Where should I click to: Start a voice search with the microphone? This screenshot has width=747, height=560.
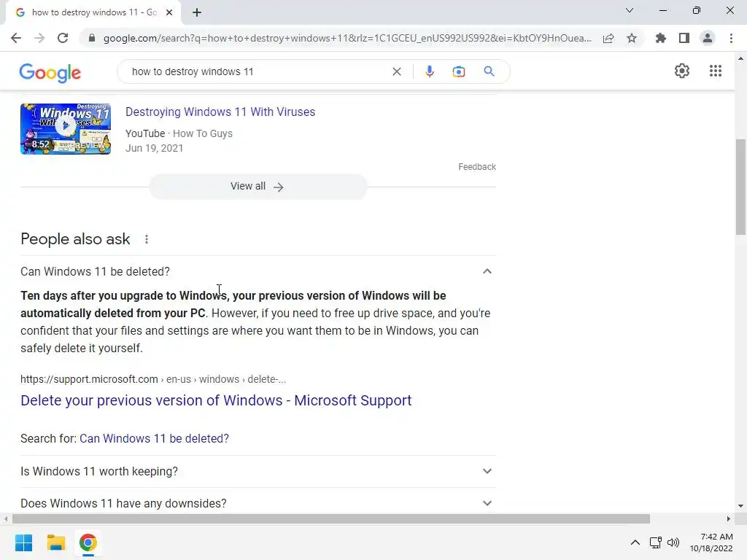(429, 71)
